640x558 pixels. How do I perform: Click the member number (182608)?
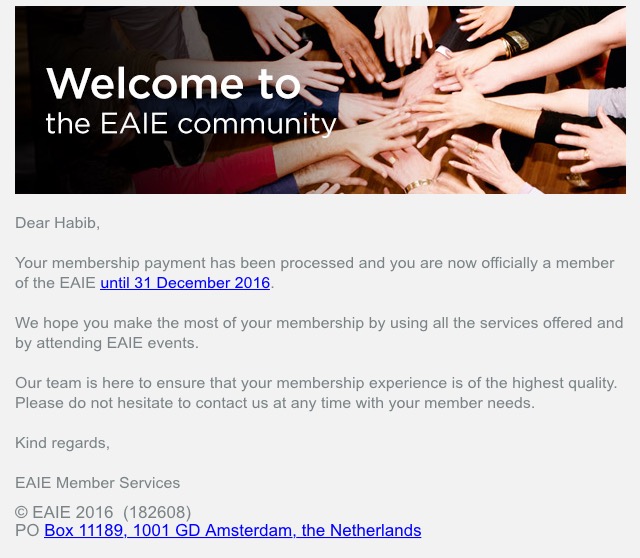[157, 512]
